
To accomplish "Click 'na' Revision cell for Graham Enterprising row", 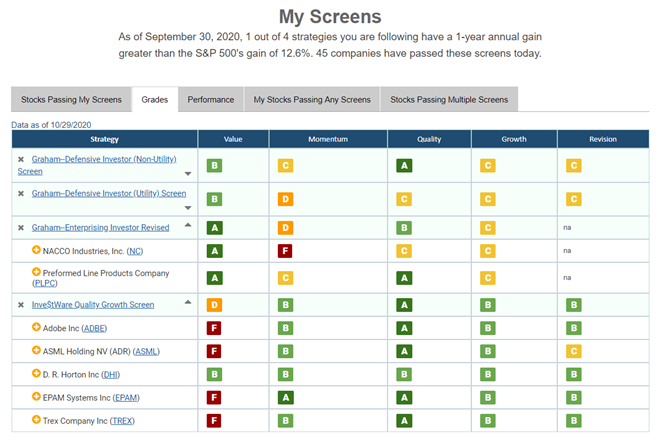I will click(567, 227).
